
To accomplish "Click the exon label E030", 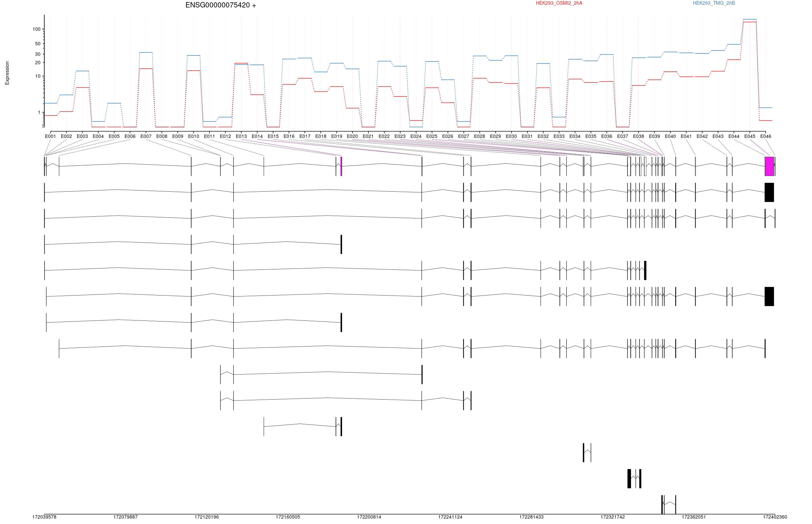I will click(x=511, y=137).
